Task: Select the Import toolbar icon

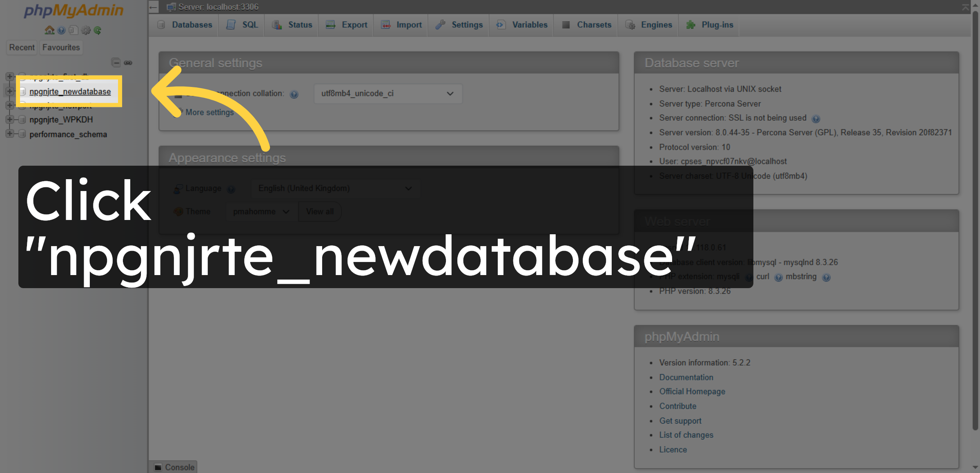Action: tap(385, 24)
